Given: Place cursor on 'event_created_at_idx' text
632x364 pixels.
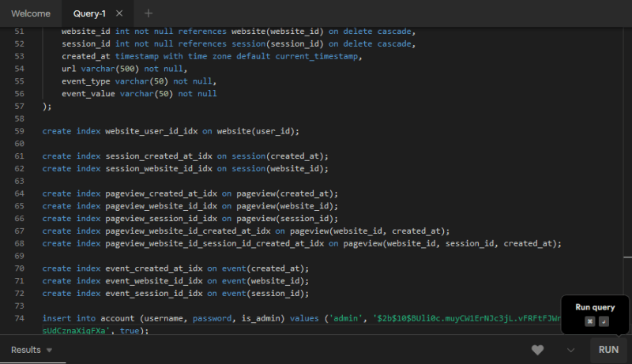Looking at the screenshot, I should pyautogui.click(x=154, y=268).
